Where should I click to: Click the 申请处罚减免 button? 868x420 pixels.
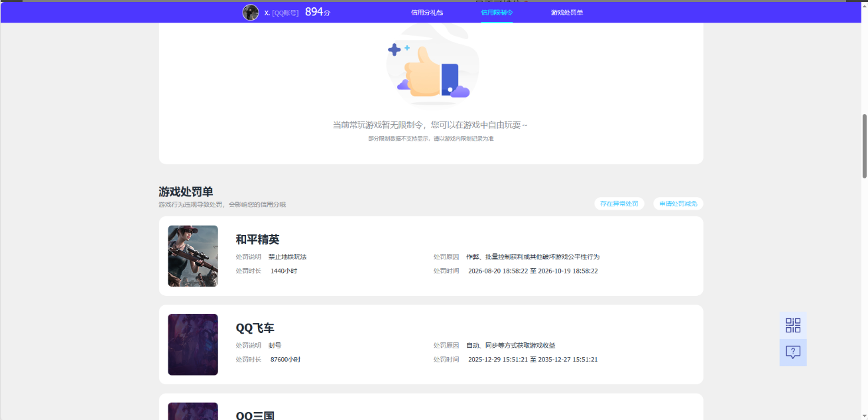click(x=678, y=204)
